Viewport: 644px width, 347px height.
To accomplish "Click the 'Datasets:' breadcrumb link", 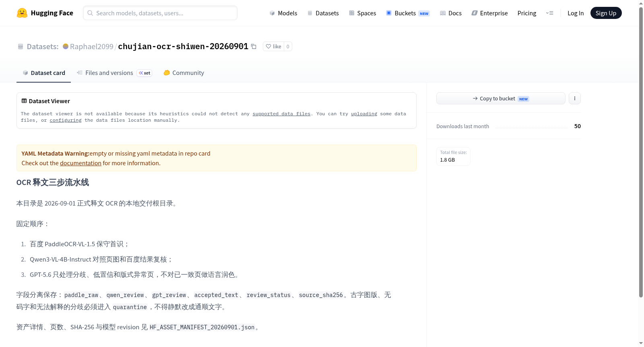I will (43, 46).
